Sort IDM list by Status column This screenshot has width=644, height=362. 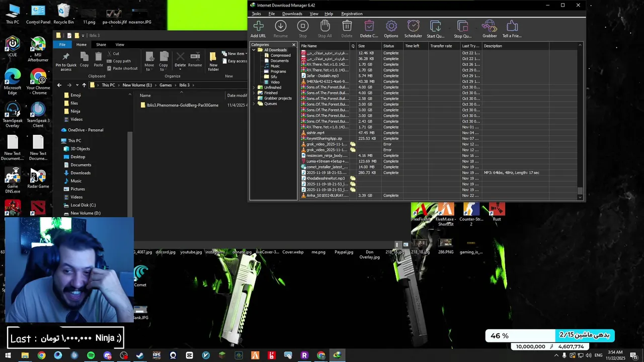pyautogui.click(x=392, y=46)
